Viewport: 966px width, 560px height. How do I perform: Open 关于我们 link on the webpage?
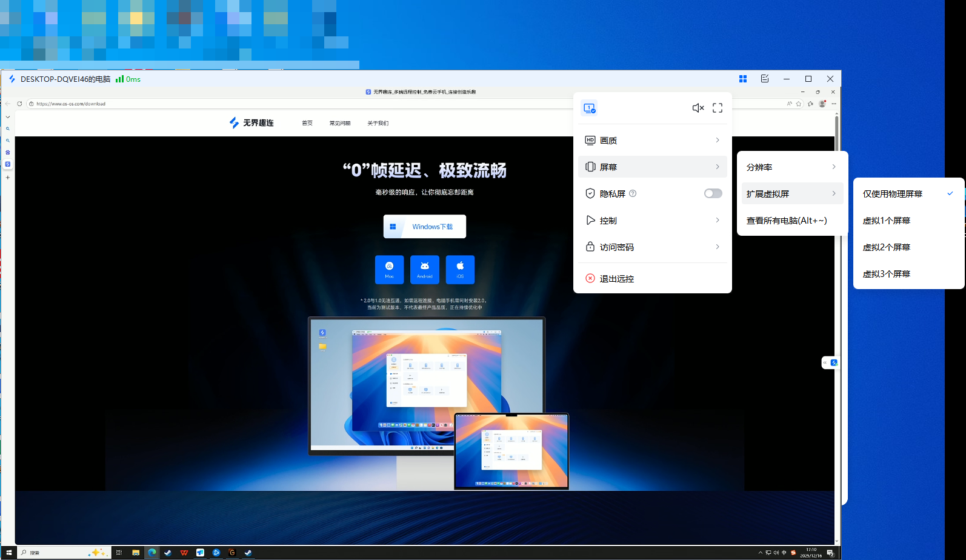(378, 123)
